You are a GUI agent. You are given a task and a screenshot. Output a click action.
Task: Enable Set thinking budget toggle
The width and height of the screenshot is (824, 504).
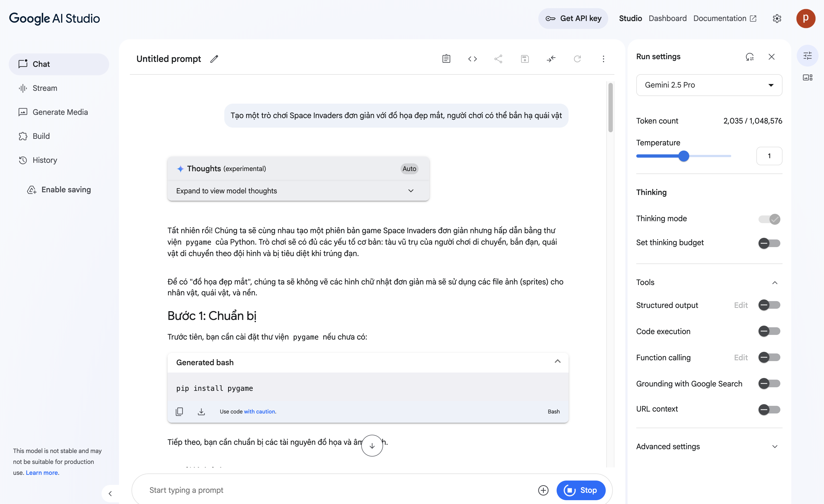[x=769, y=243]
